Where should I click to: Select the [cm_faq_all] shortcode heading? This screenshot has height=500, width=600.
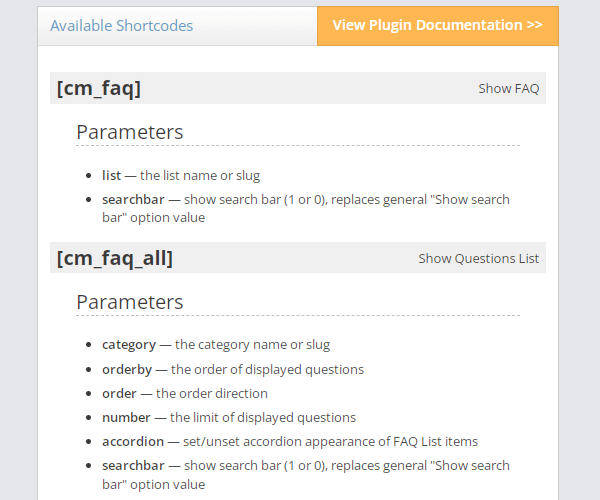click(115, 258)
